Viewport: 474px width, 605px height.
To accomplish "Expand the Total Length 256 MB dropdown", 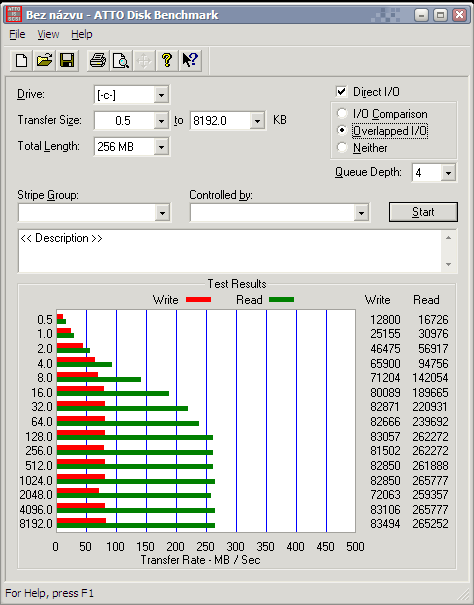I will pyautogui.click(x=161, y=147).
